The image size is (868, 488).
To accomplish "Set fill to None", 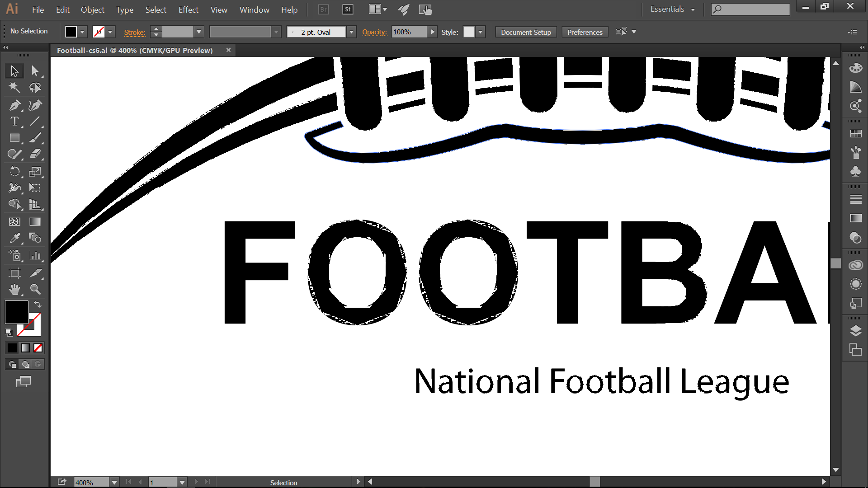I will point(38,348).
